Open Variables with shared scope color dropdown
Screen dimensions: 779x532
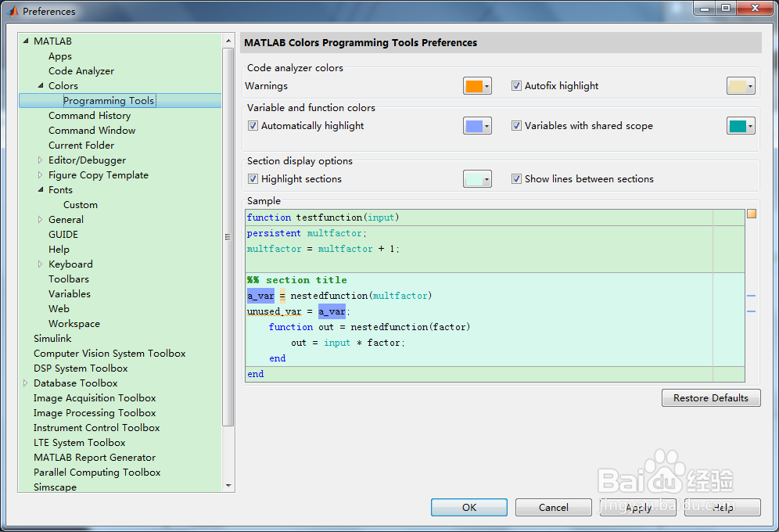[x=741, y=126]
